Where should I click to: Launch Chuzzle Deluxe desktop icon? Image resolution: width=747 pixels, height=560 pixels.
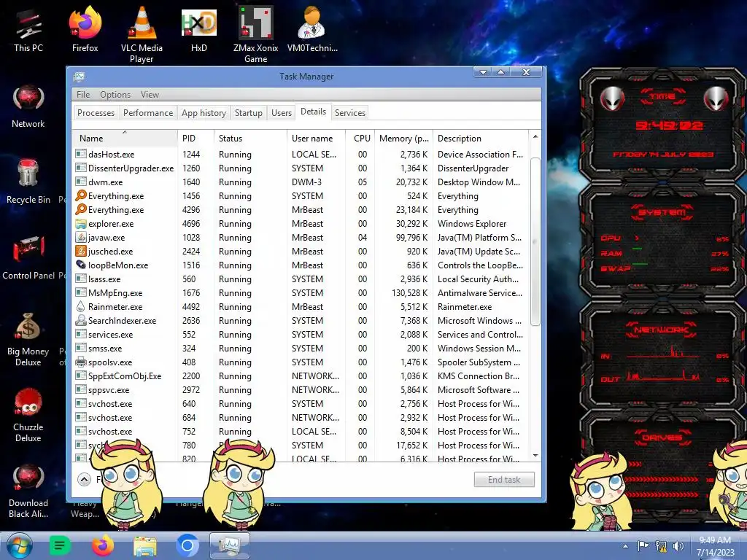tap(28, 416)
